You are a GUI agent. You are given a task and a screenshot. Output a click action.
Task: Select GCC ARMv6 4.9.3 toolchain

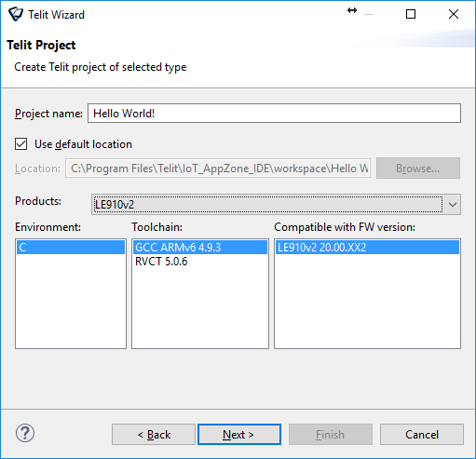coord(200,248)
